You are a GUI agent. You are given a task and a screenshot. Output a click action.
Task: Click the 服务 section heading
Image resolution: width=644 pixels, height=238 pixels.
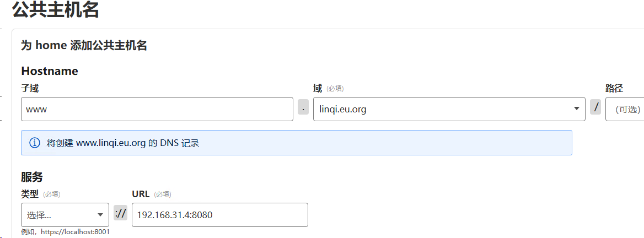32,177
